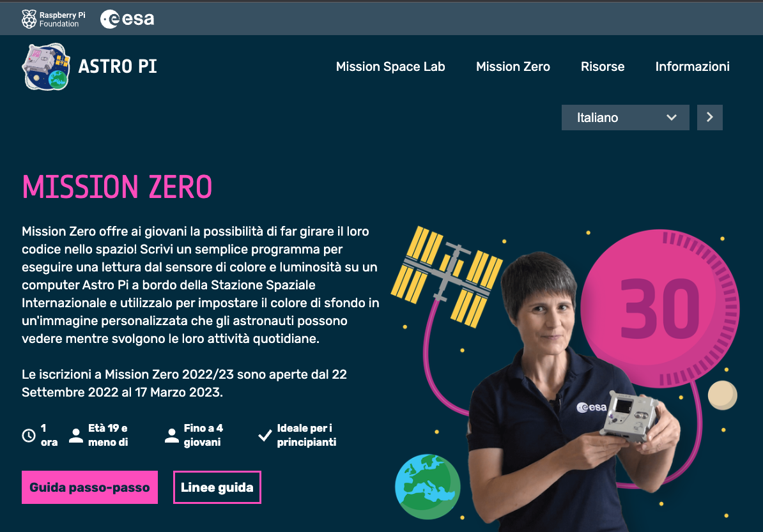Click the ASTRO PI title text

(x=118, y=66)
